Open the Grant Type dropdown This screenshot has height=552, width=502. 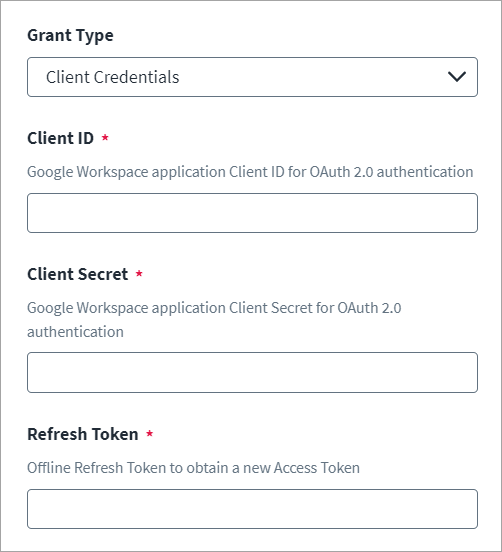[252, 77]
